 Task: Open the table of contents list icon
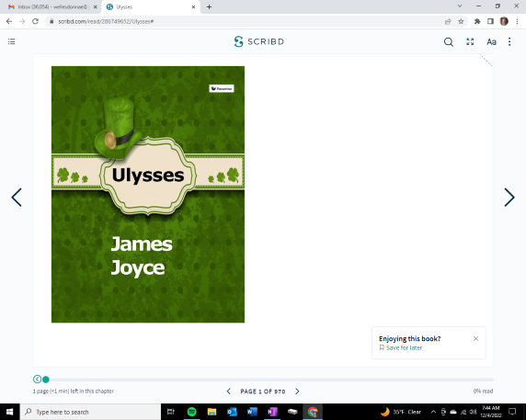12,41
